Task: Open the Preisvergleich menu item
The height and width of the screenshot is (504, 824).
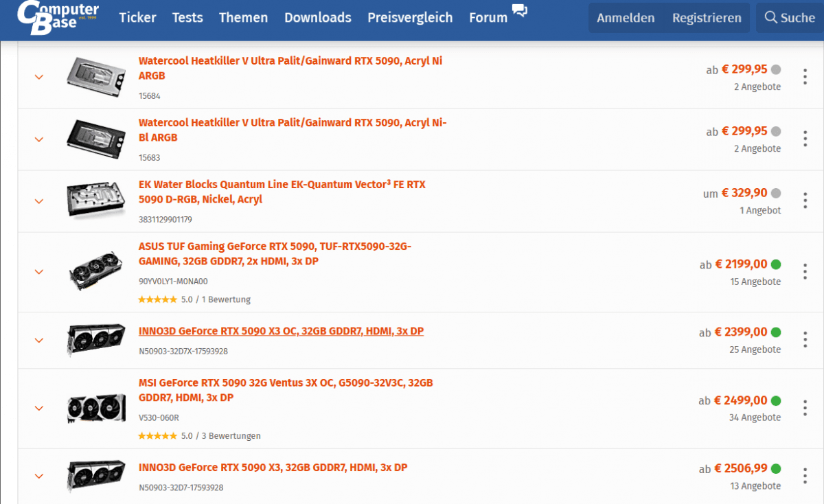Action: click(x=410, y=18)
